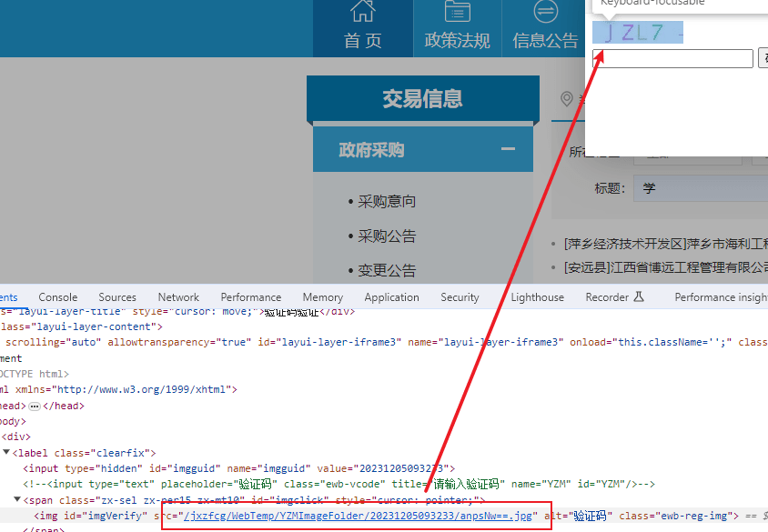The width and height of the screenshot is (768, 532).
Task: Open the Network tab in DevTools
Action: (178, 297)
